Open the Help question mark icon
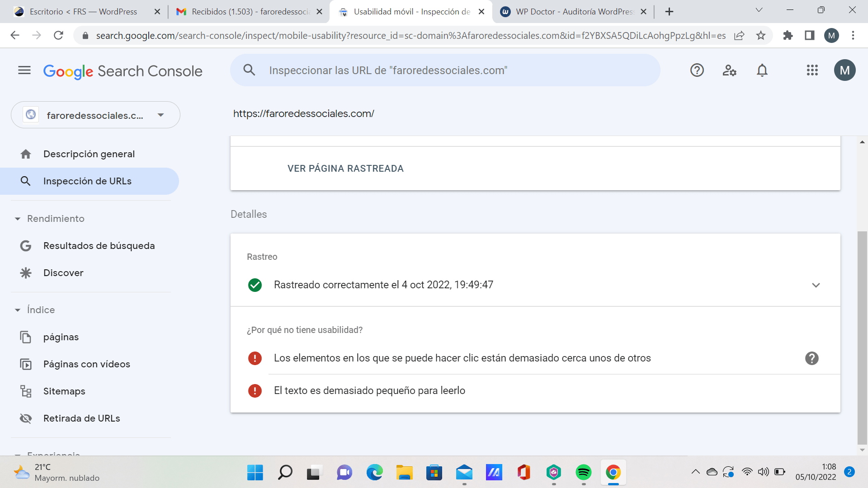 click(x=697, y=70)
